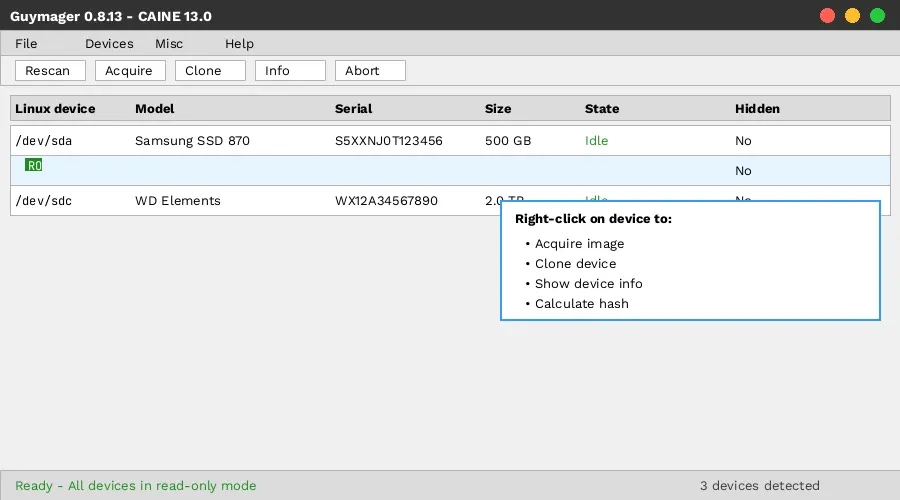Viewport: 900px width, 500px height.
Task: Click the State column header
Action: pos(602,109)
